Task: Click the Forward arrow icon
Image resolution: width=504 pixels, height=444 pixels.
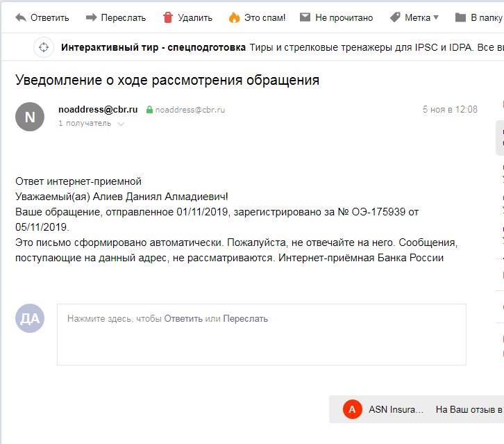Action: (91, 17)
